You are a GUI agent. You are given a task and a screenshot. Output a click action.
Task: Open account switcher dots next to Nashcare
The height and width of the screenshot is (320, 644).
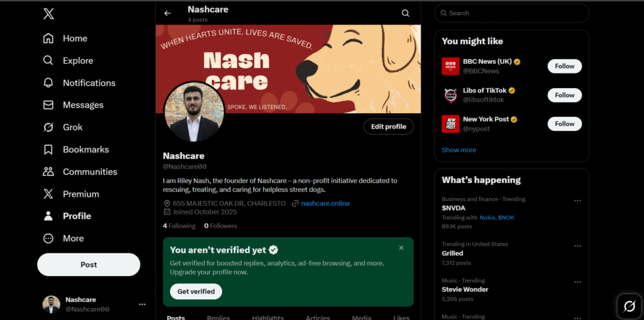pos(142,304)
